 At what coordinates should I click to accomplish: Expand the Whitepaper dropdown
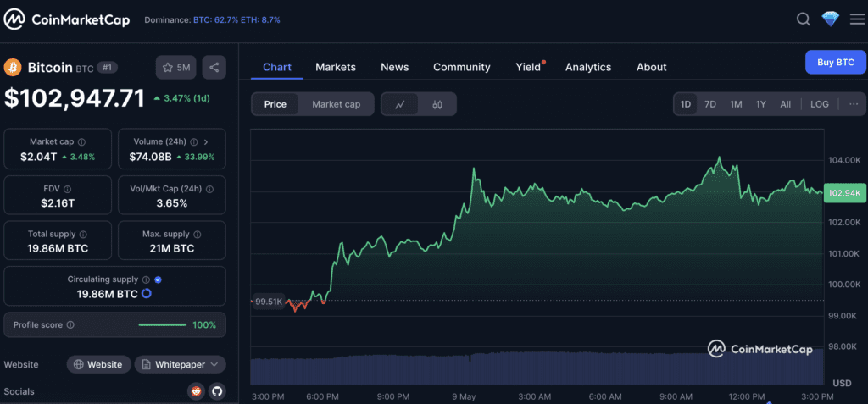(x=180, y=365)
